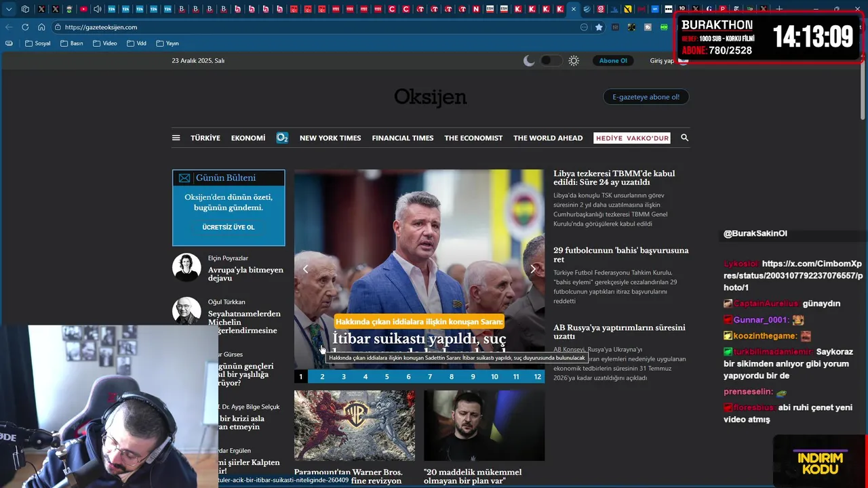Click the browser home icon
Image resolution: width=868 pixels, height=488 pixels.
41,27
